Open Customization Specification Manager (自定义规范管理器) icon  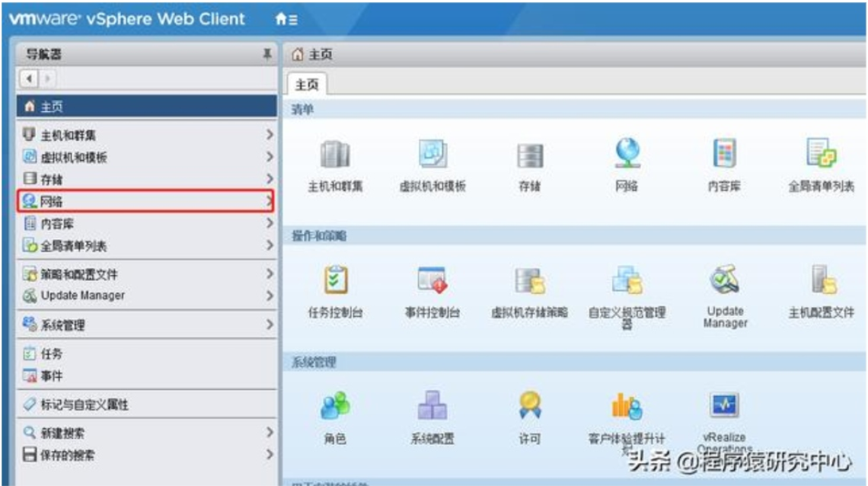pos(627,280)
